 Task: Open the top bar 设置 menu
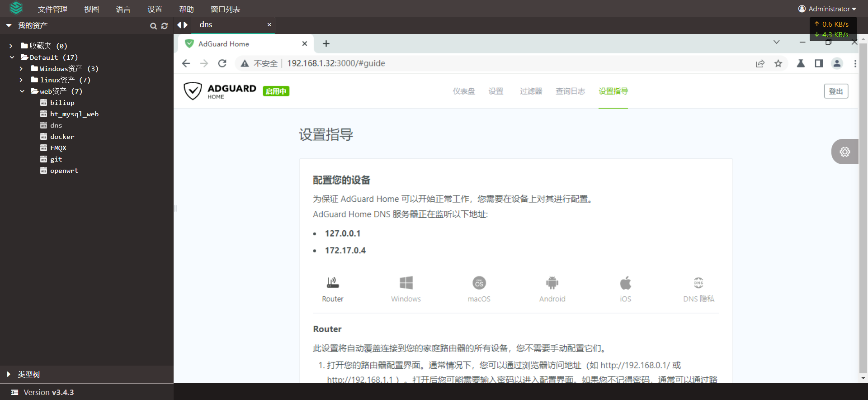point(155,9)
